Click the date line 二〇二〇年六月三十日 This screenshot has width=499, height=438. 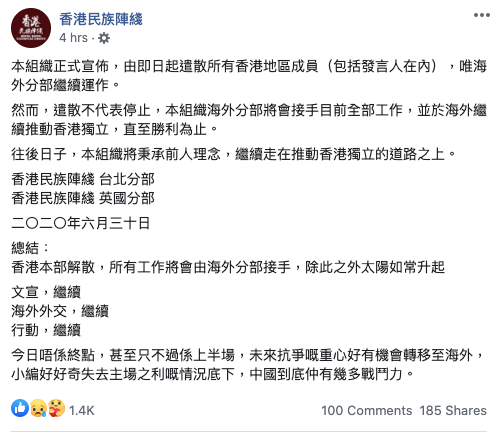coord(80,223)
